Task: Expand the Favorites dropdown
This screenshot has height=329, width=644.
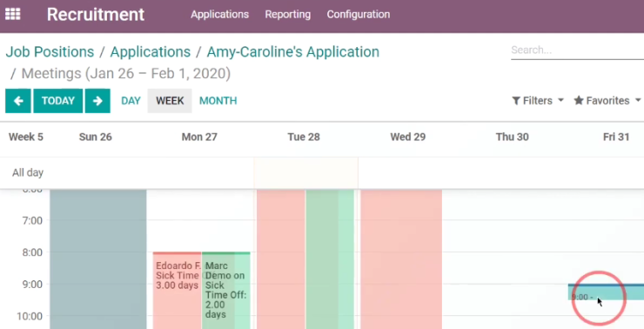Action: [x=607, y=101]
